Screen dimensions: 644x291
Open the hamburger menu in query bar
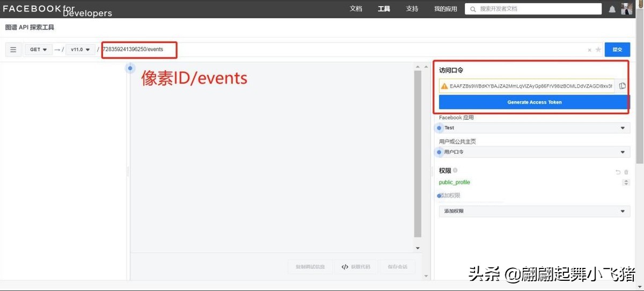13,49
